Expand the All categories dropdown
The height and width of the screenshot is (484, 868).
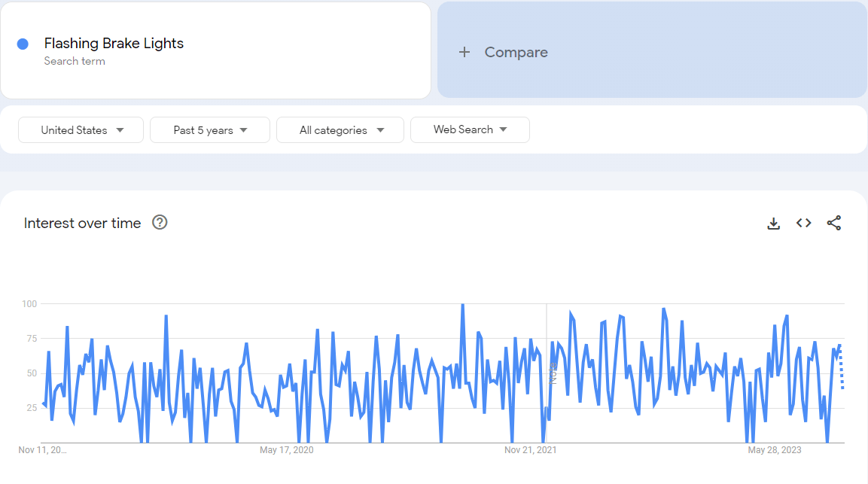coord(340,130)
